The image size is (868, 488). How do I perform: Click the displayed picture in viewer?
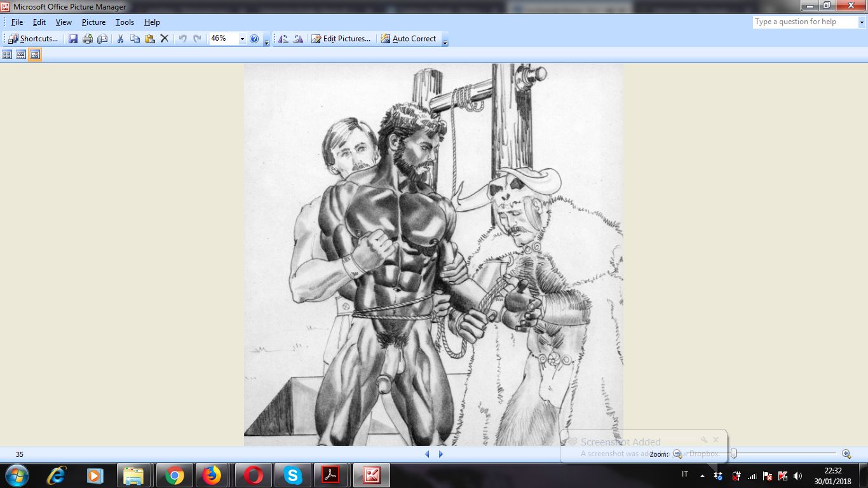[x=433, y=254]
